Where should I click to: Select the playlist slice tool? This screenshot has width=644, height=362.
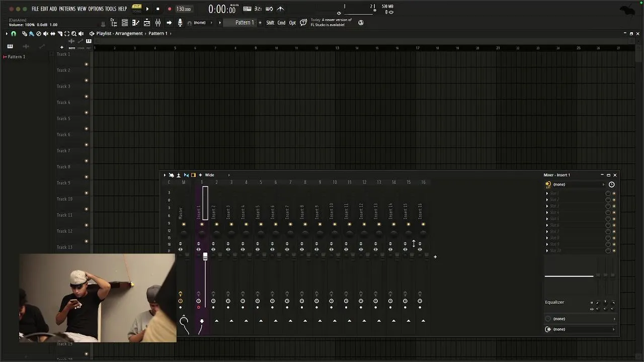point(60,34)
